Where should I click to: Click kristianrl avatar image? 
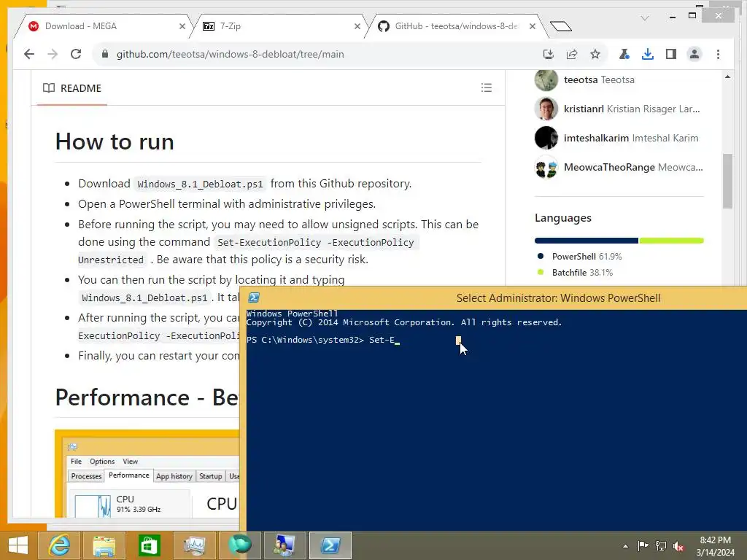click(546, 109)
